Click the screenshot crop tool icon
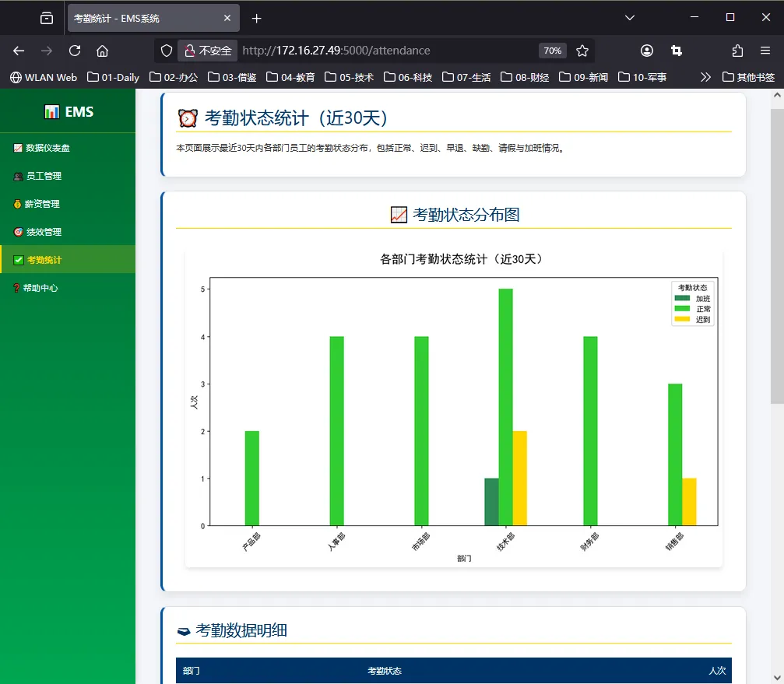 click(x=677, y=51)
